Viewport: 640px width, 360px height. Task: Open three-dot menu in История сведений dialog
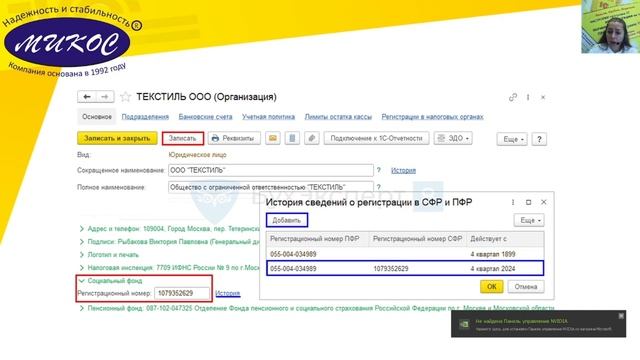click(513, 202)
